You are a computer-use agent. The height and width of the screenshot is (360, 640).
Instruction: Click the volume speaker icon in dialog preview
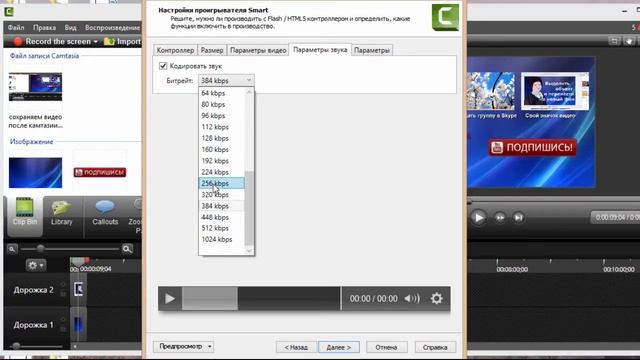412,298
